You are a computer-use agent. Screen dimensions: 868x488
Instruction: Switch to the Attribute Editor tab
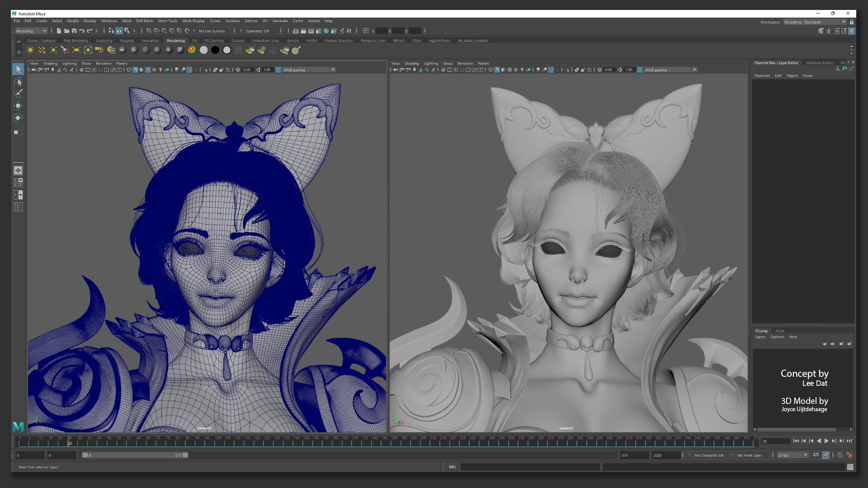[819, 63]
